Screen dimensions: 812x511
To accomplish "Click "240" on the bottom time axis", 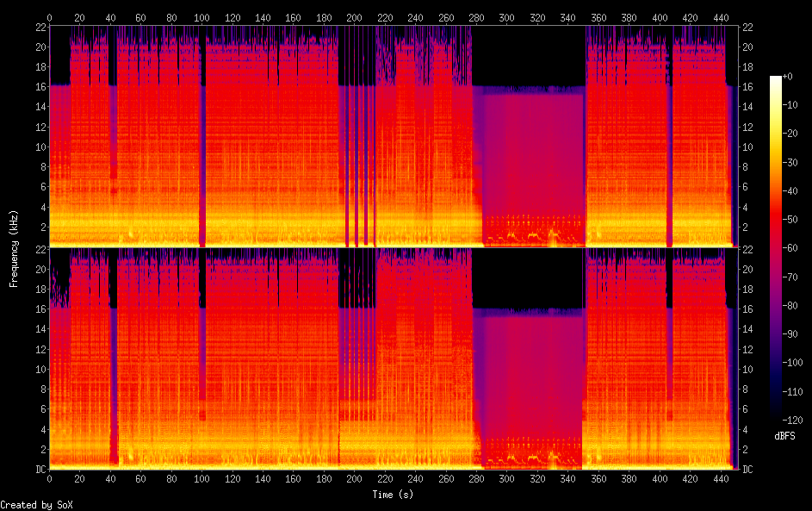I will click(x=415, y=479).
